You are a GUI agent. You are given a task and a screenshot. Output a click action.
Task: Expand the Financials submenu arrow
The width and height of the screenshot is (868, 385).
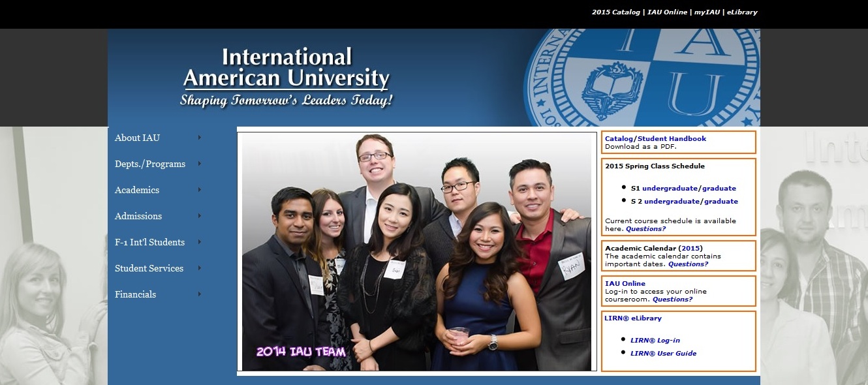pos(200,294)
